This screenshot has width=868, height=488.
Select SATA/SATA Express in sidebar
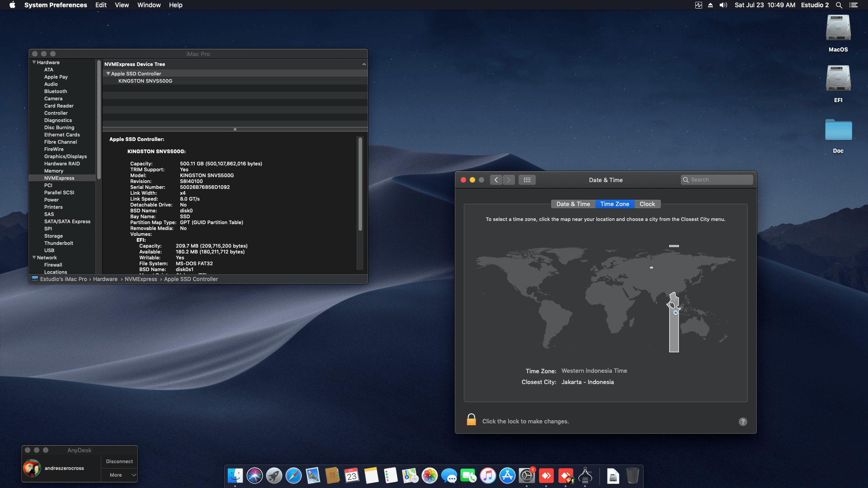[67, 221]
